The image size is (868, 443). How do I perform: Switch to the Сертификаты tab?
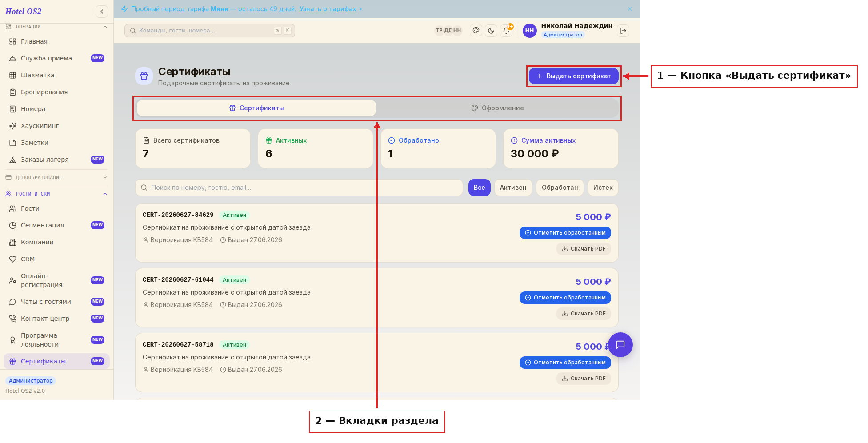tap(256, 108)
